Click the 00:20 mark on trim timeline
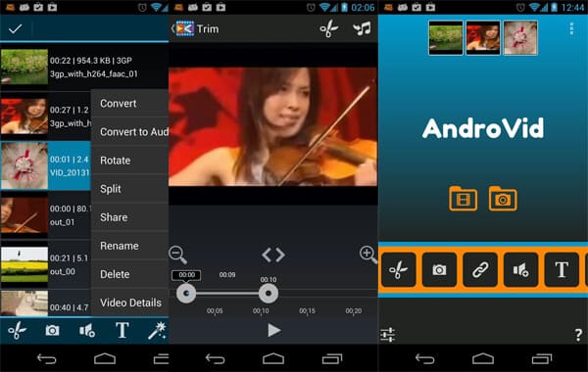The height and width of the screenshot is (372, 588). tap(354, 310)
